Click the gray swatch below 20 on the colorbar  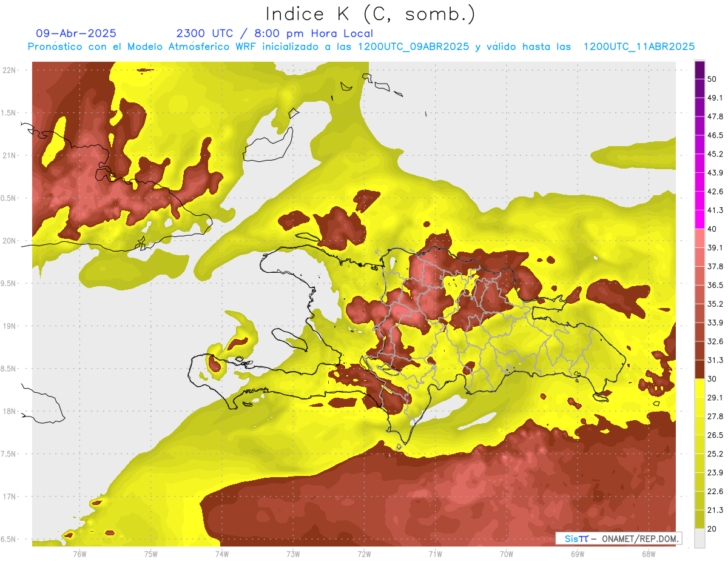point(700,537)
